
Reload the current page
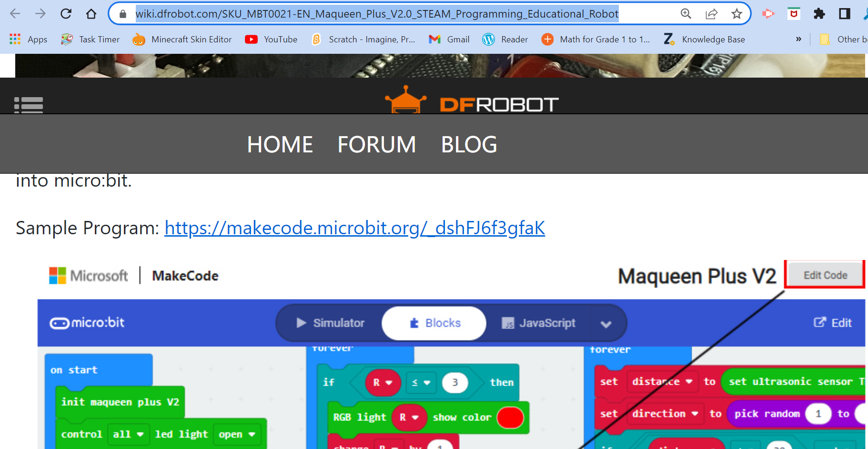[x=66, y=14]
